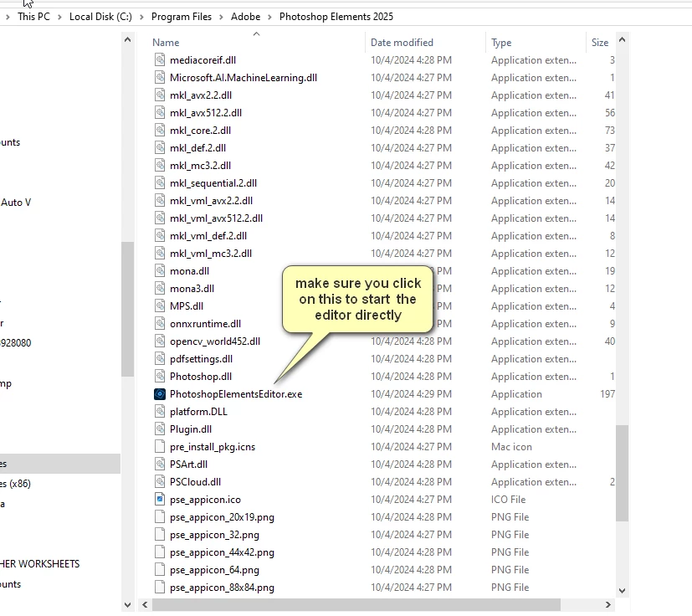
Task: Click horizontal scroll right arrow
Action: point(608,604)
